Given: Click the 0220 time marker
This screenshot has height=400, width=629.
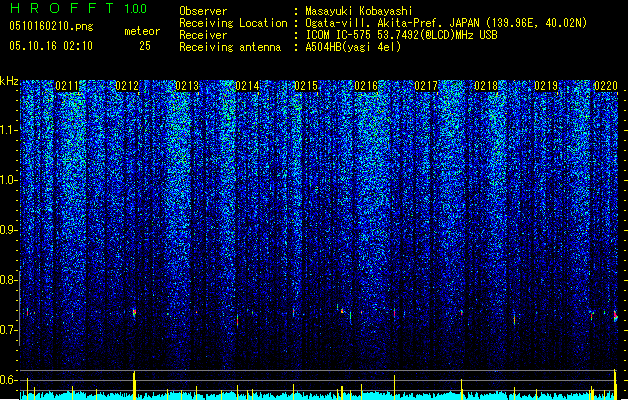Looking at the screenshot, I should tap(605, 86).
